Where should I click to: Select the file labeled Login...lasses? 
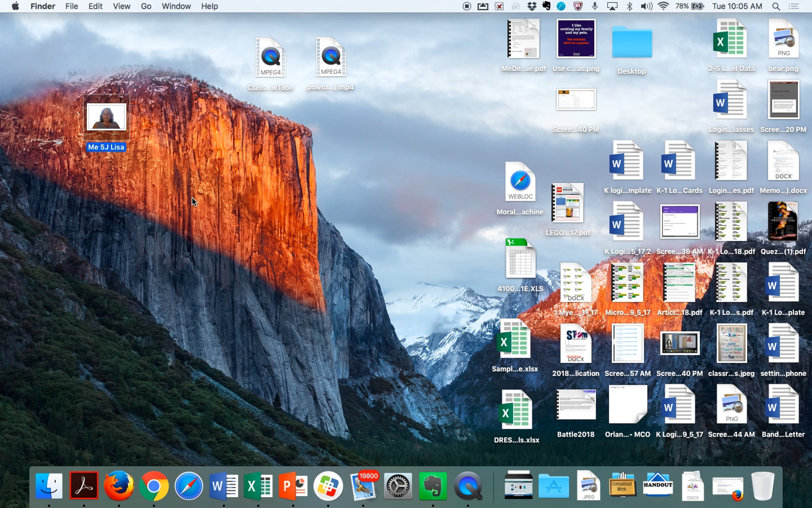(x=731, y=99)
